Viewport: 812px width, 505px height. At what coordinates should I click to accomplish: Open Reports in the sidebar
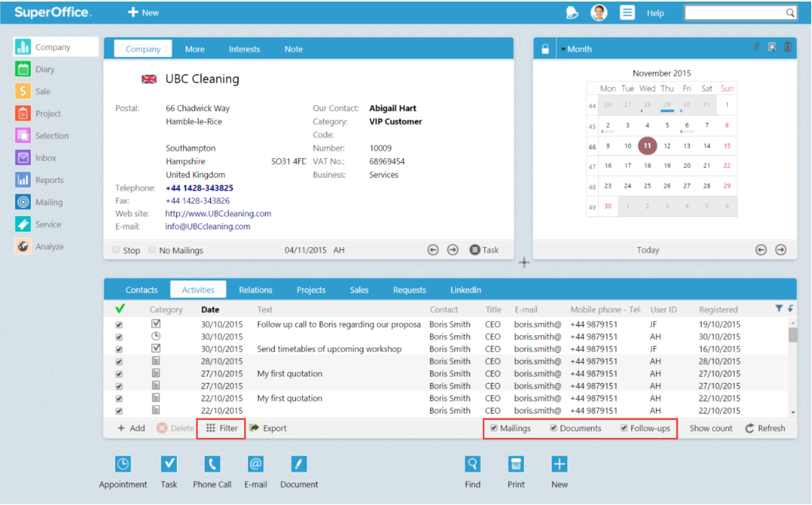[x=39, y=180]
